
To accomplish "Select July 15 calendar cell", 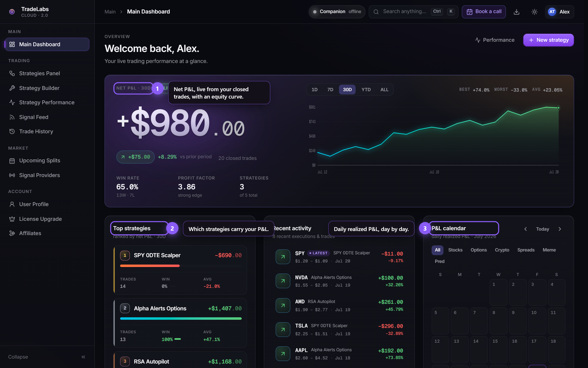I will pos(498,350).
